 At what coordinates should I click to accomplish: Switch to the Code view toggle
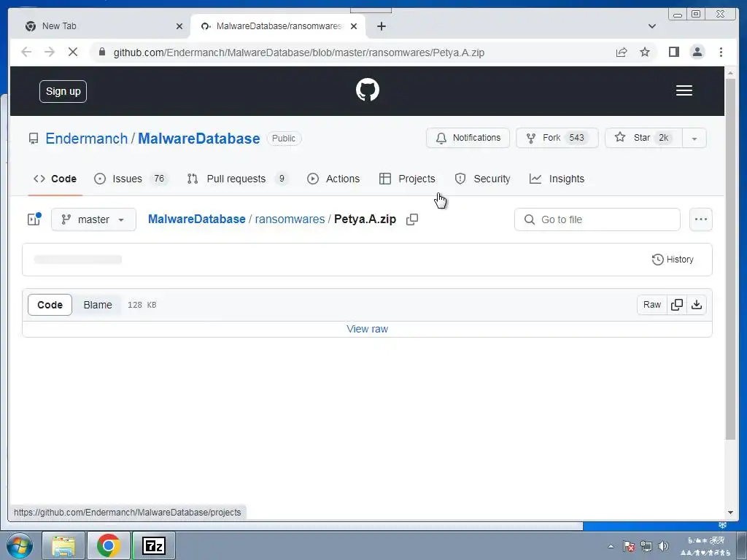50,305
